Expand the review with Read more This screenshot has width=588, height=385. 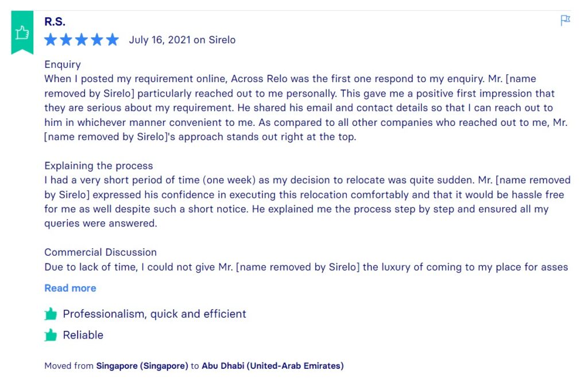click(x=70, y=287)
